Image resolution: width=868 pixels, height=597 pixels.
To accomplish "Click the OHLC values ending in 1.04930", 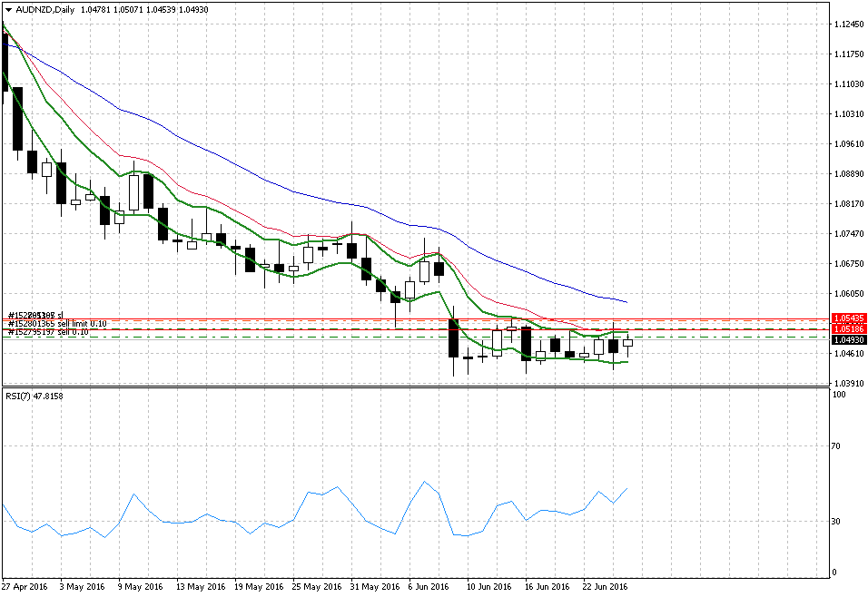I will pos(144,9).
